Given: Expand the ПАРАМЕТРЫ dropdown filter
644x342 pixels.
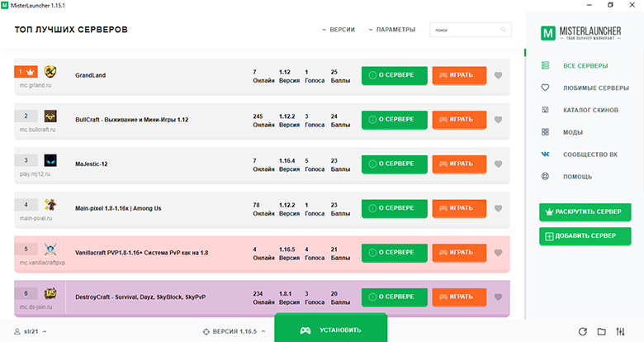Looking at the screenshot, I should pyautogui.click(x=392, y=30).
